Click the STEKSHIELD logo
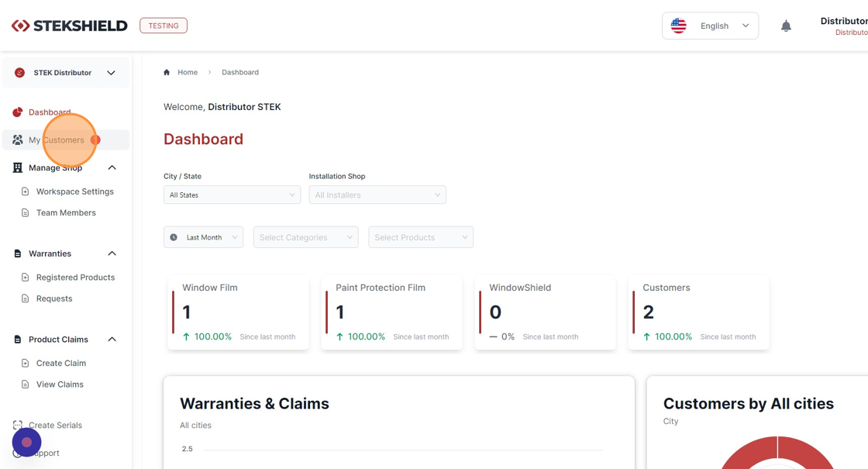The image size is (868, 469). pos(70,26)
